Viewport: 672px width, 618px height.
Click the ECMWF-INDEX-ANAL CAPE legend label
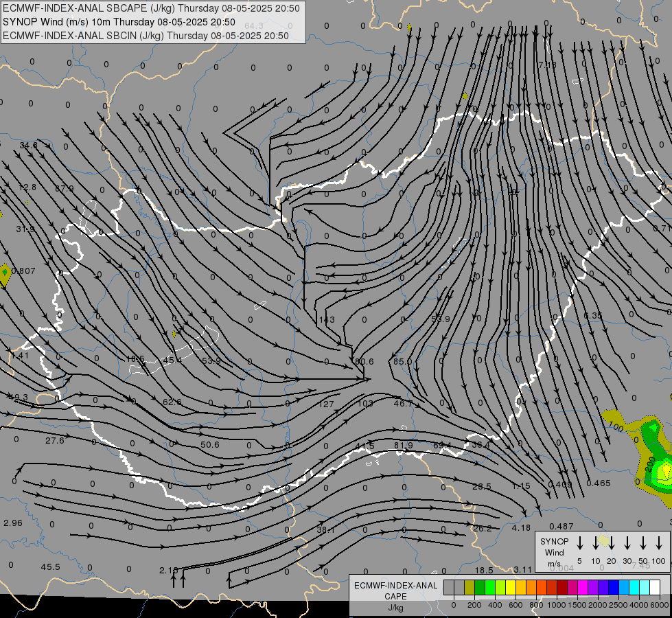pyautogui.click(x=395, y=596)
